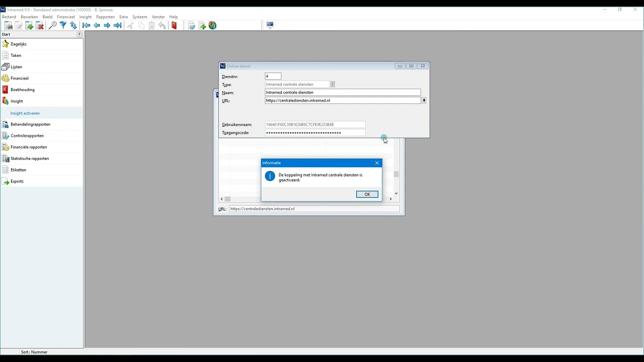Open the Venster menu
The height and width of the screenshot is (362, 644).
tap(158, 17)
